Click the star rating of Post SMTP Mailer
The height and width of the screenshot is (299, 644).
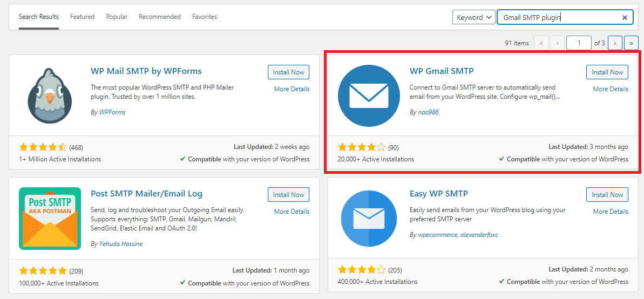(43, 270)
